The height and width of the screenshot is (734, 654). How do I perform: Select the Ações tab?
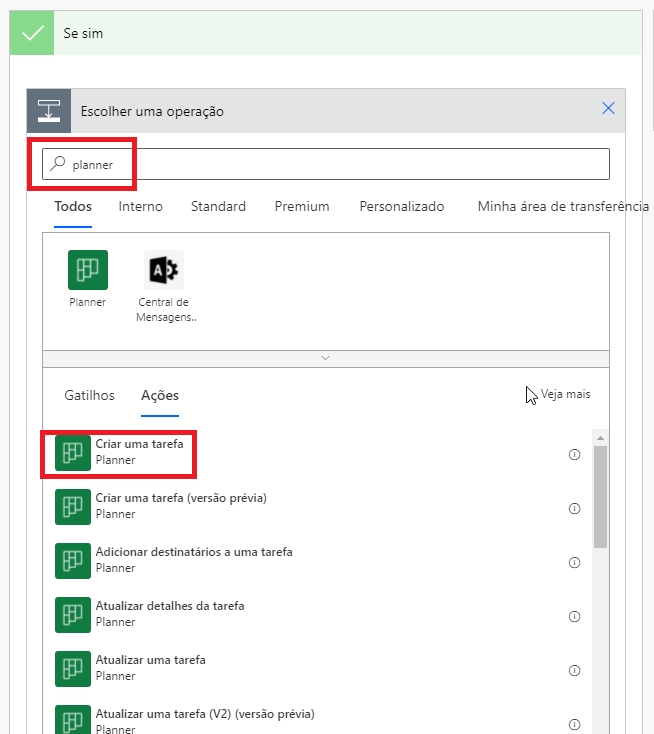(160, 396)
